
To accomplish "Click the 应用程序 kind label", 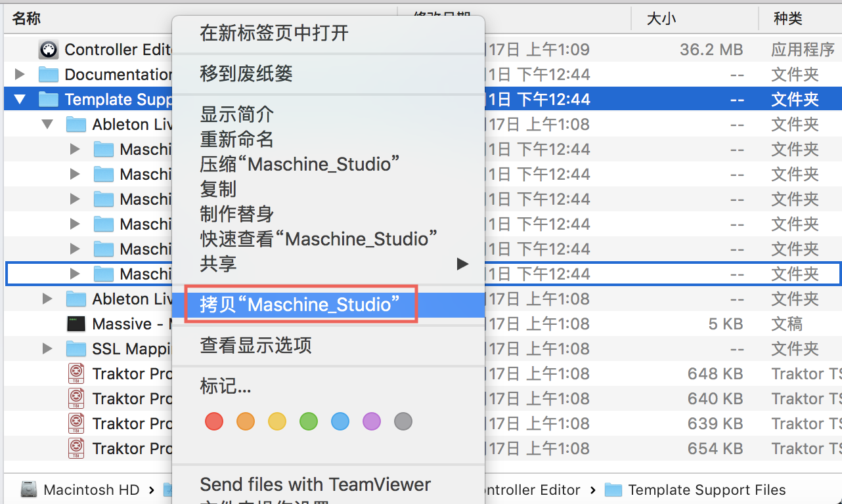I will coord(803,49).
